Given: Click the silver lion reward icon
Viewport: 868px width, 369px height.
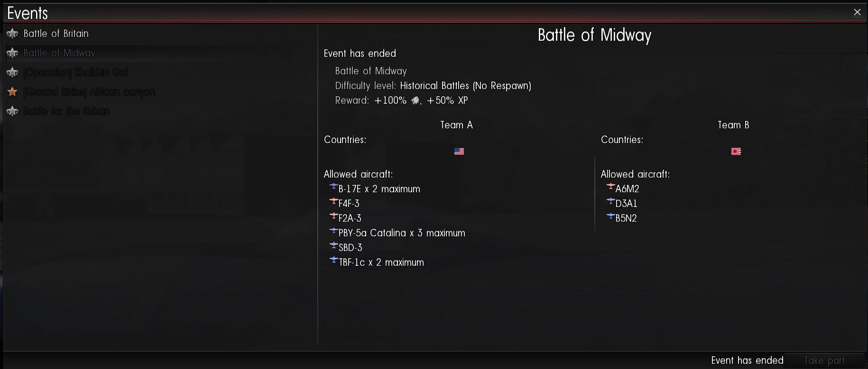Looking at the screenshot, I should 415,100.
